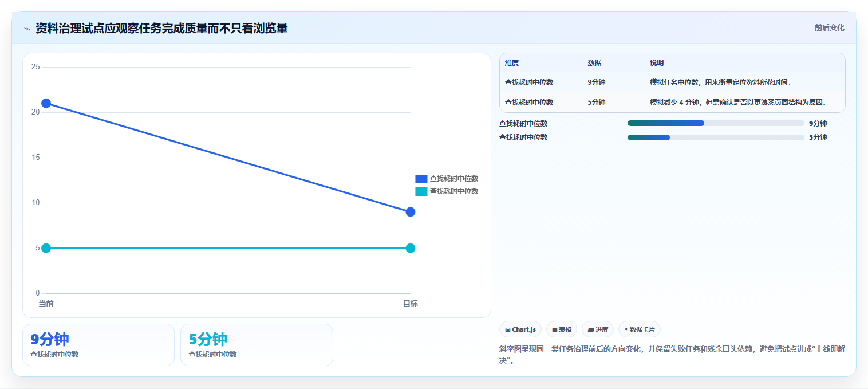
Task: Open the 5分钟 data card
Action: coord(257,345)
